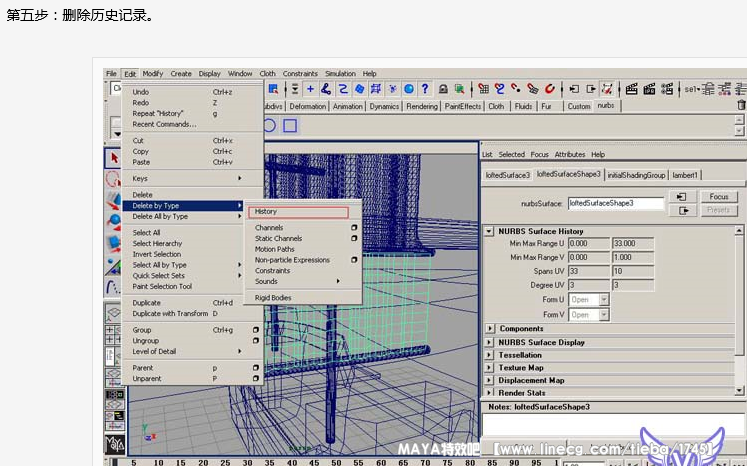Open the Form U dropdown

[603, 300]
